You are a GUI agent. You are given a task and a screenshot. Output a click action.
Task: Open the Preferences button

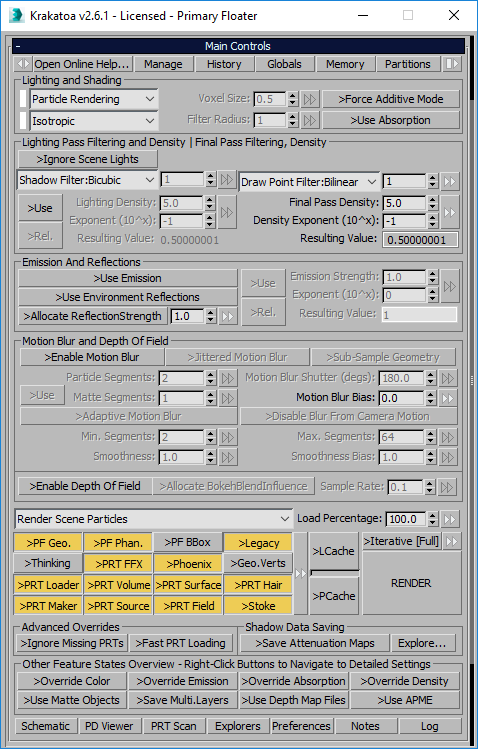[301, 726]
